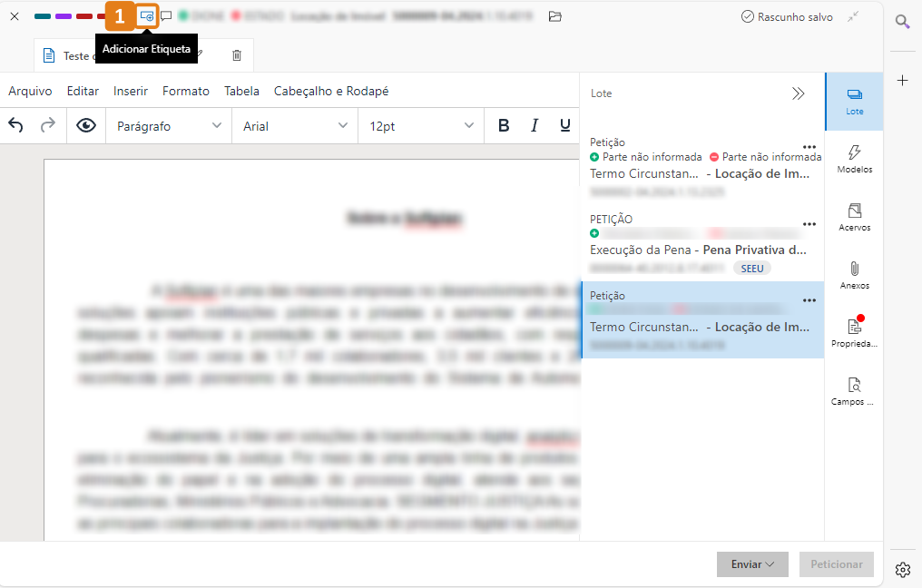The height and width of the screenshot is (588, 922).
Task: Collapse the Lote panel with double chevron
Action: click(x=798, y=93)
